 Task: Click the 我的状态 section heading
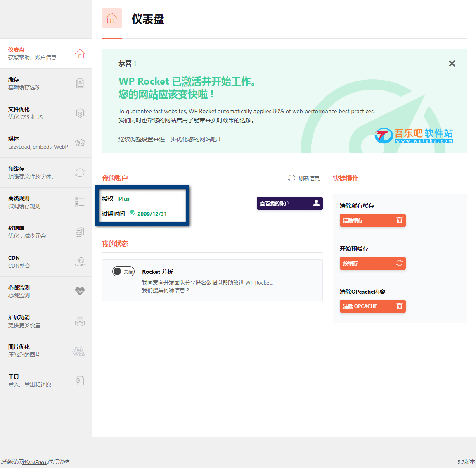[x=115, y=244]
